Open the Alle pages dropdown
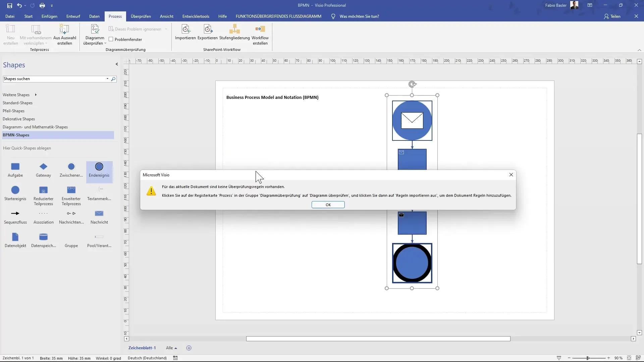644x362 pixels. (171, 348)
